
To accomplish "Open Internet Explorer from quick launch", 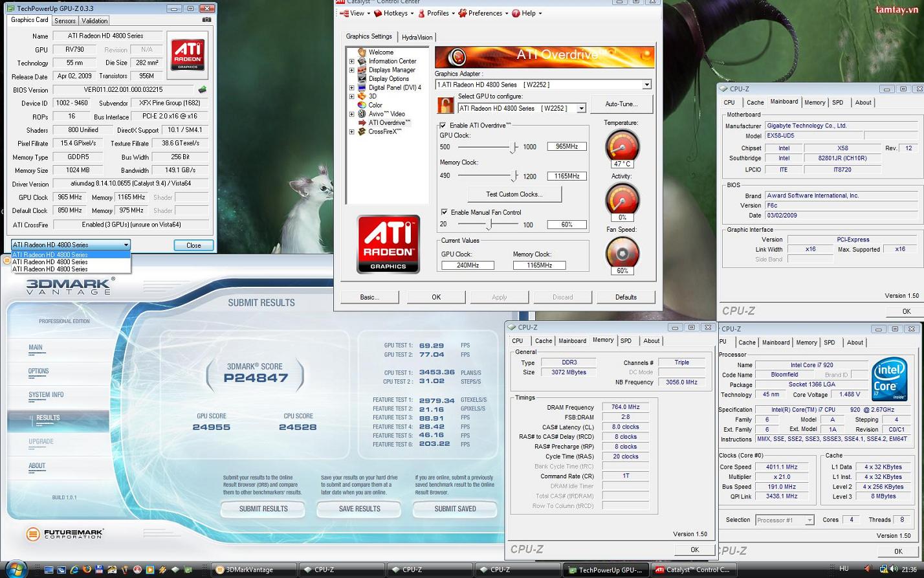I will pyautogui.click(x=74, y=570).
